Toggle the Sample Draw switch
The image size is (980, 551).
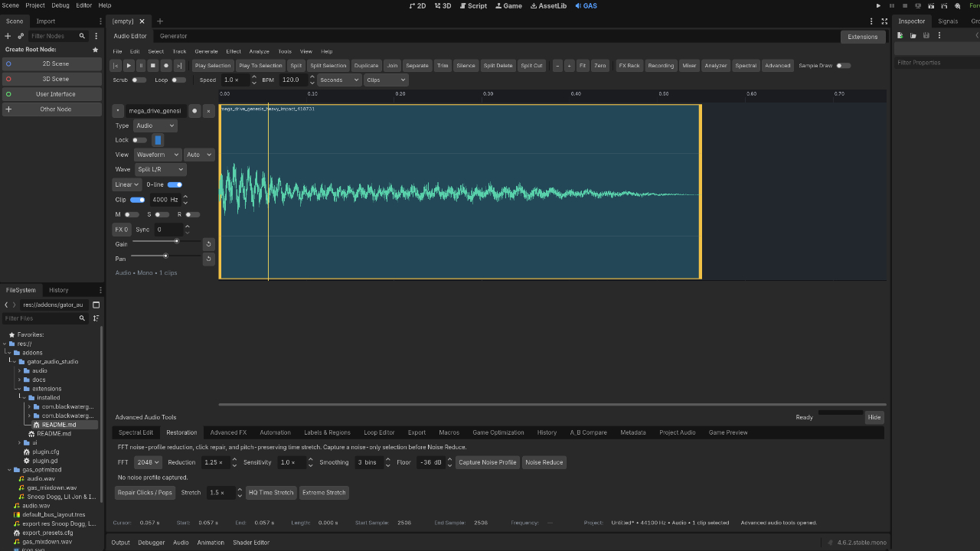click(x=843, y=66)
